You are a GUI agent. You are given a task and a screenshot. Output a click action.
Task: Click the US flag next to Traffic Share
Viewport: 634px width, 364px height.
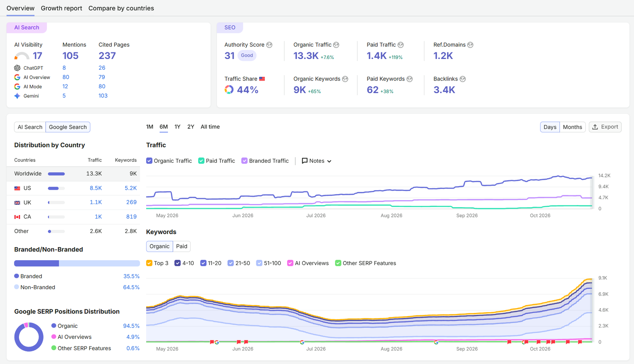point(262,79)
